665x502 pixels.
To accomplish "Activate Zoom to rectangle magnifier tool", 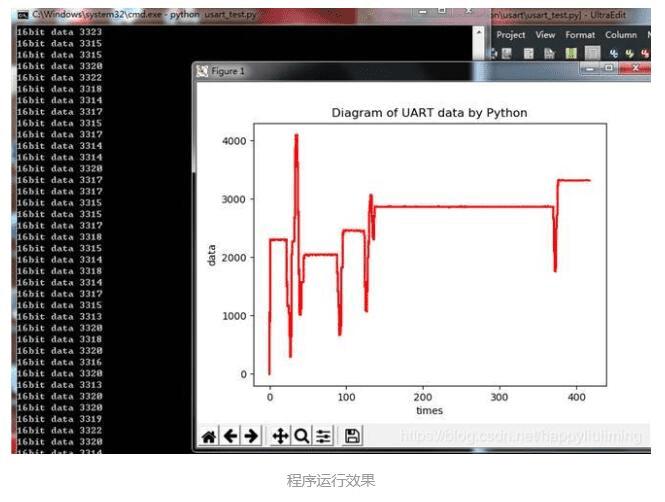I will point(302,436).
